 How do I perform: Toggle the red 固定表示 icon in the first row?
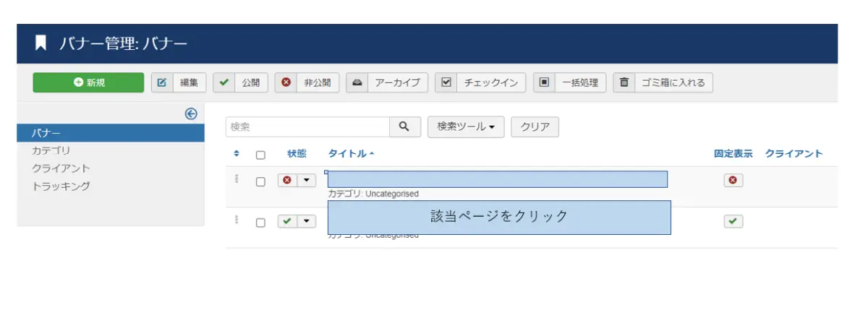coord(733,181)
